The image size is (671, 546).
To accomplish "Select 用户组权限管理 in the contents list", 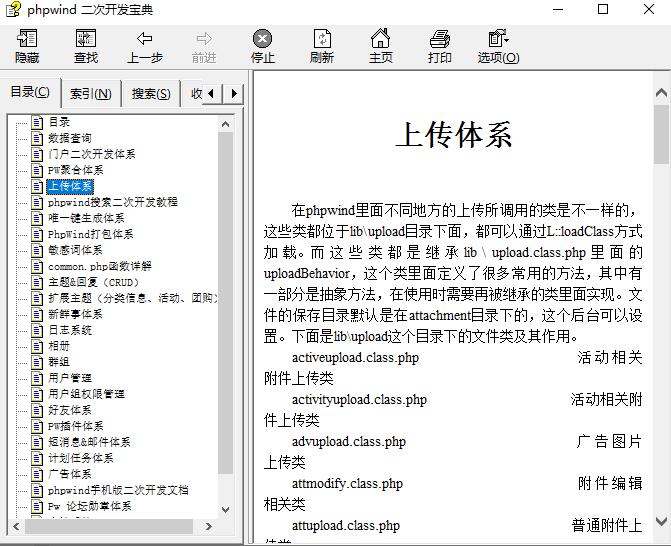I will click(x=86, y=394).
